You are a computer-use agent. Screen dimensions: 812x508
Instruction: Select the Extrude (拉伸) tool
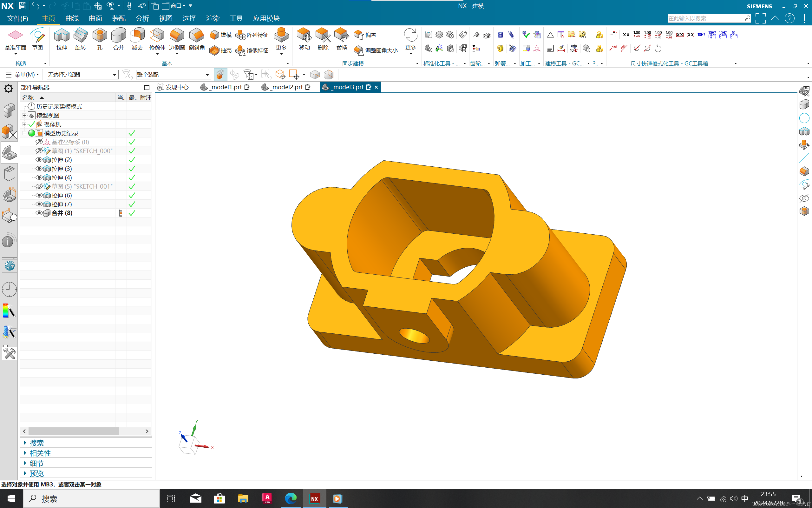pos(62,39)
